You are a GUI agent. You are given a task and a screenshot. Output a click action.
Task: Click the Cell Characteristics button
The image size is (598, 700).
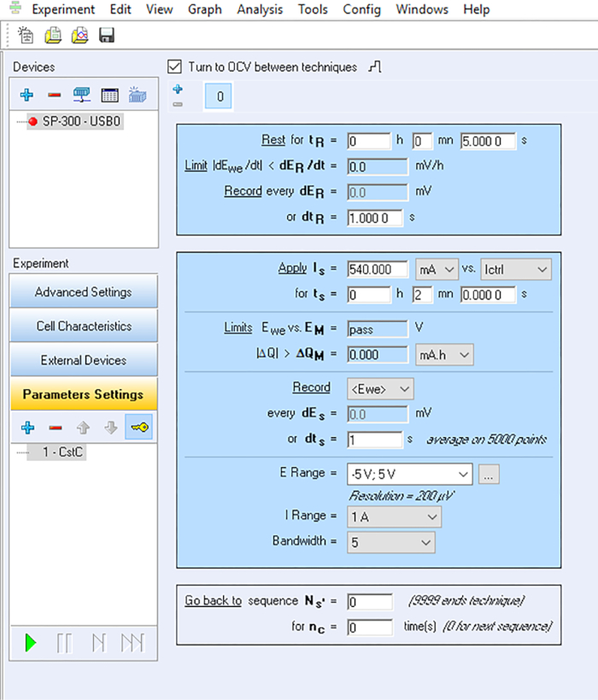point(84,326)
